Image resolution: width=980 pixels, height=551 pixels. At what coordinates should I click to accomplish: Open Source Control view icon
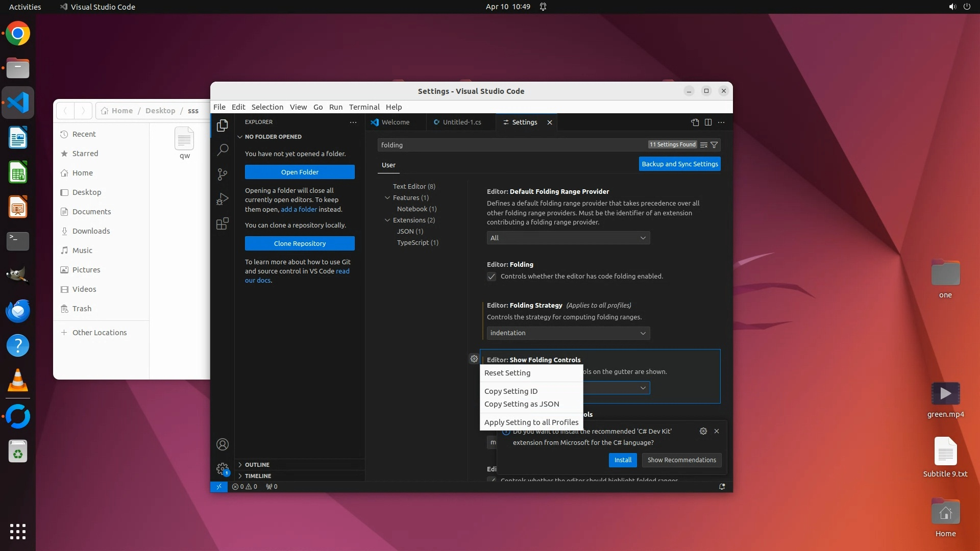click(x=223, y=174)
